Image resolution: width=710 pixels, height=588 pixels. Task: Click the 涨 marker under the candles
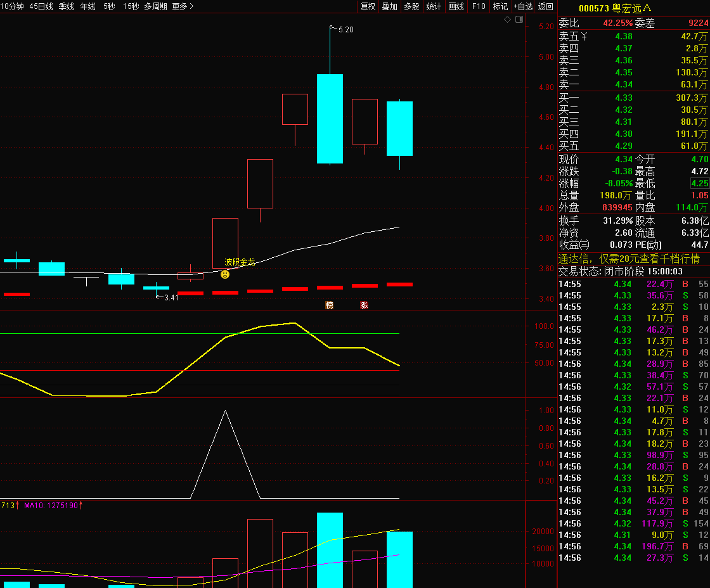coord(364,305)
